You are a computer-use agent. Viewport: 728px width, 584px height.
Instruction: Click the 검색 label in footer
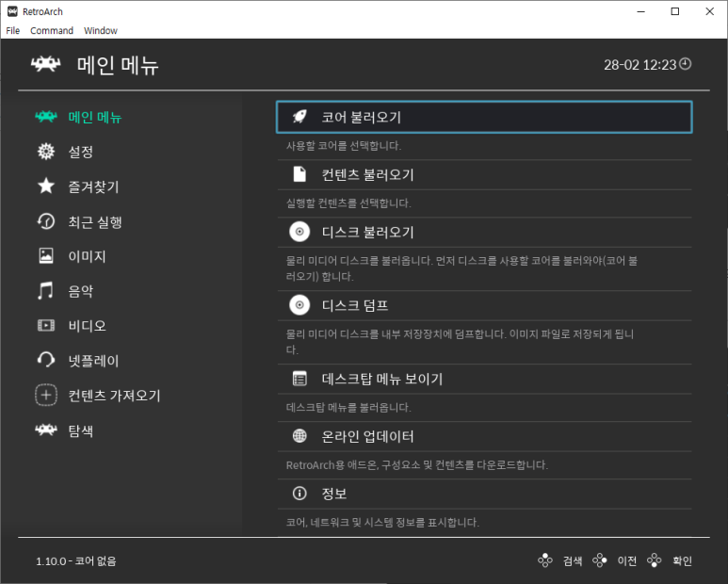point(573,560)
